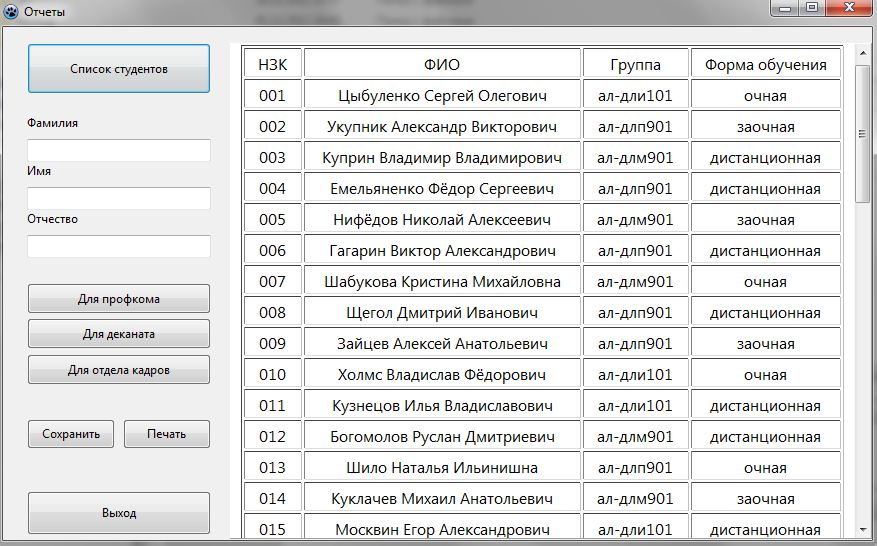Screen dimensions: 877x546
Task: Click the Печать button
Action: (167, 434)
